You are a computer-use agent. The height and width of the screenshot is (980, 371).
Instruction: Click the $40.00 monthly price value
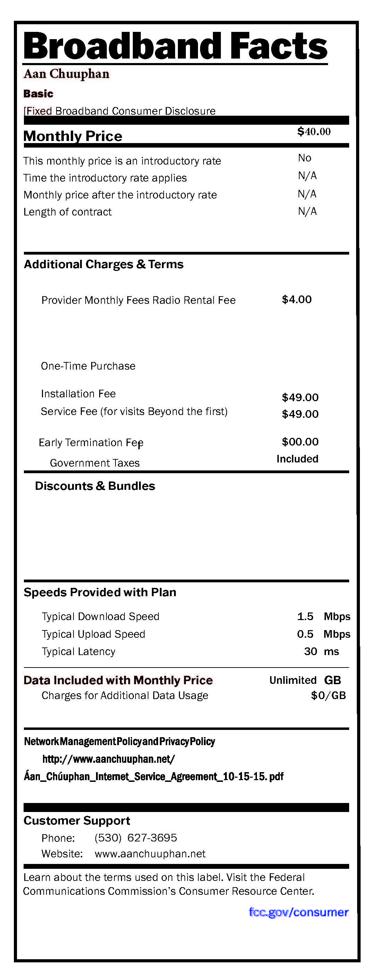pos(314,132)
